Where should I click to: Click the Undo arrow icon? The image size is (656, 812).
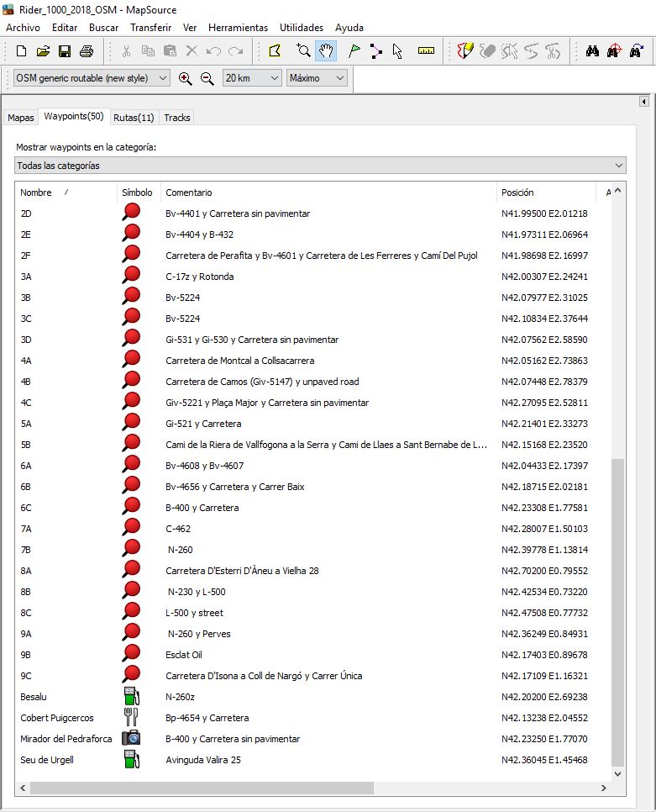213,50
